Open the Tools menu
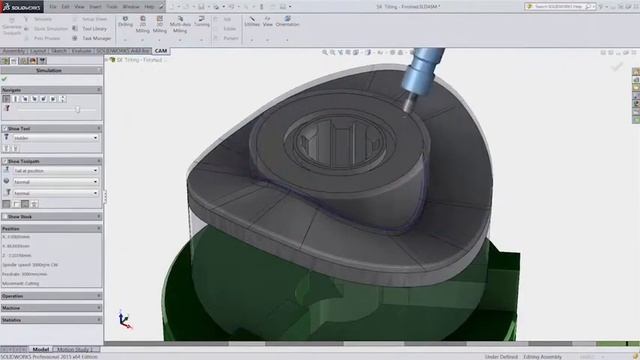The width and height of the screenshot is (640, 360). (x=112, y=7)
